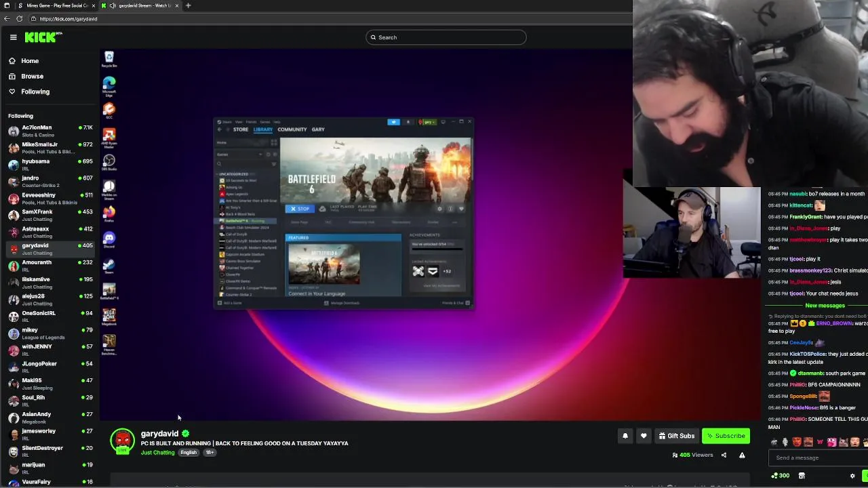
Task: Select Steam LIBRARY tab in streamed window
Action: pyautogui.click(x=263, y=129)
